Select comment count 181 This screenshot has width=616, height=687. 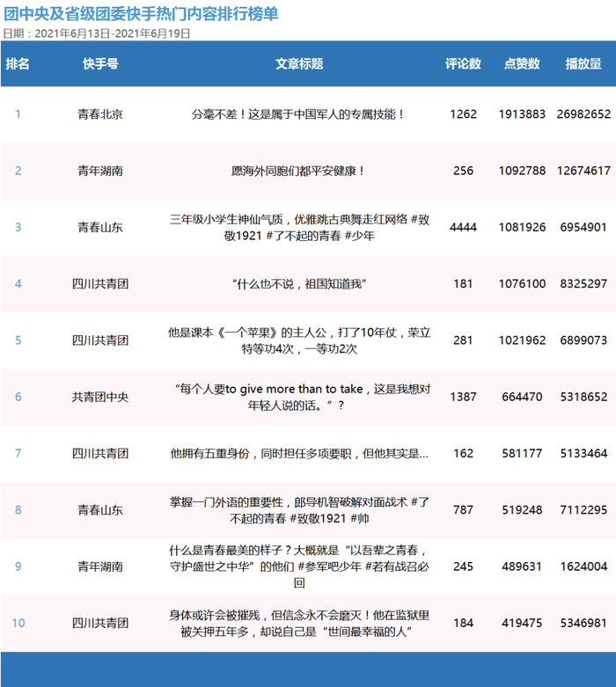tap(463, 284)
